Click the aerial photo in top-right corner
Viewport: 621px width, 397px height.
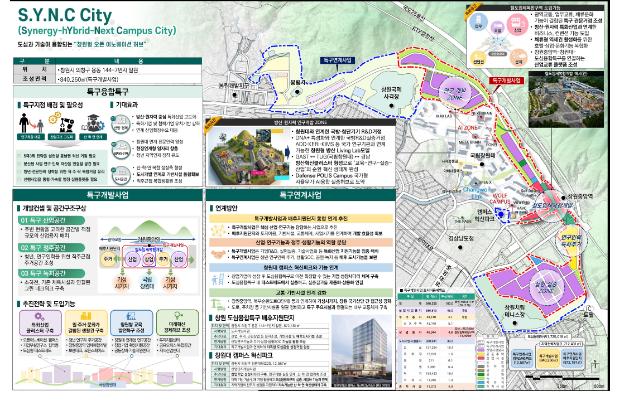point(566,99)
